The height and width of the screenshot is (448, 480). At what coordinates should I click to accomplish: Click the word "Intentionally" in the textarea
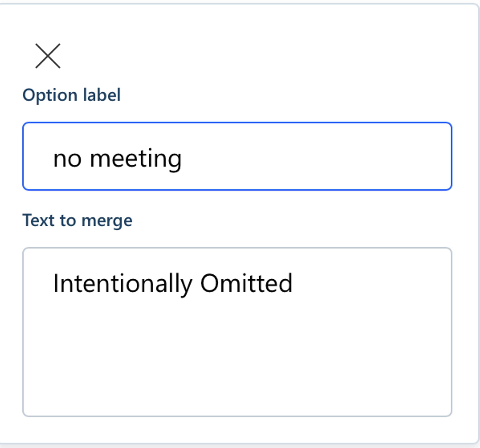click(123, 283)
